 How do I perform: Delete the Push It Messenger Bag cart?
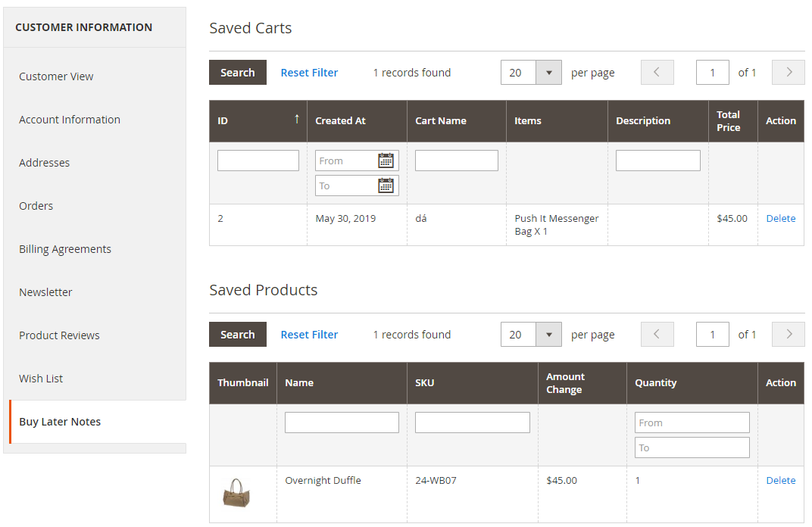[780, 218]
